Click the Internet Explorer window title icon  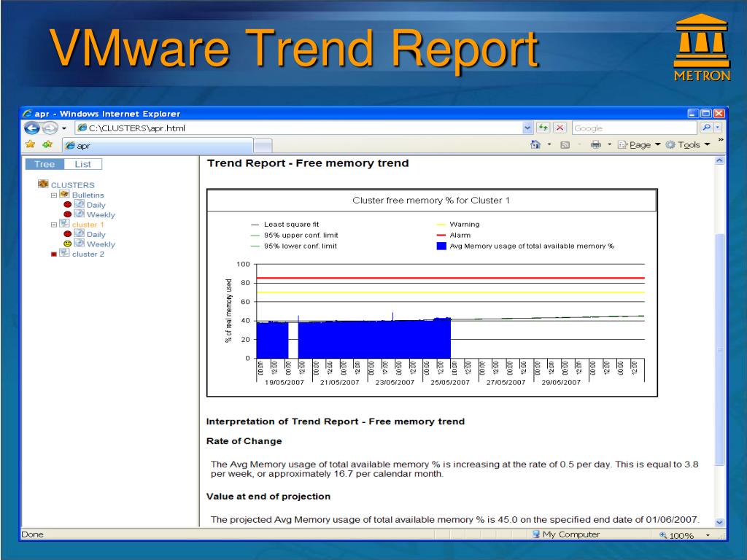28,113
